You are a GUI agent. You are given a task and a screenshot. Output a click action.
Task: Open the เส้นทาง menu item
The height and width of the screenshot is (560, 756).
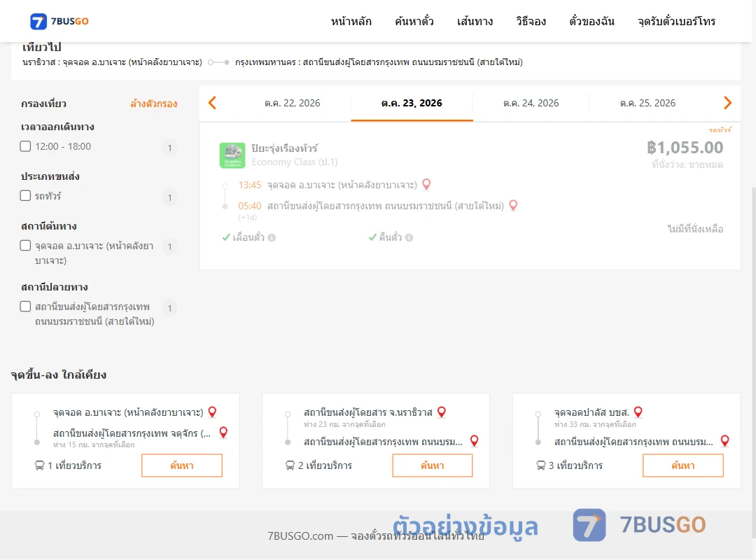tap(475, 21)
